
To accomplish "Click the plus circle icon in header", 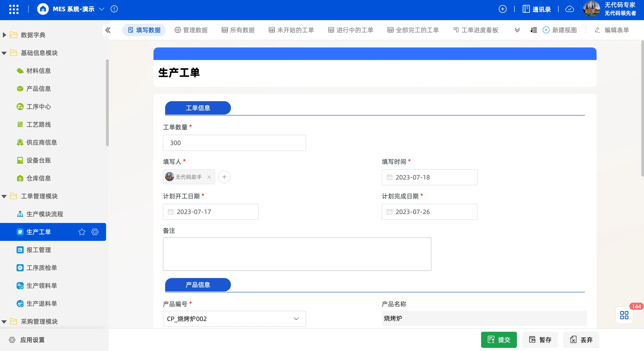I will click(x=503, y=9).
